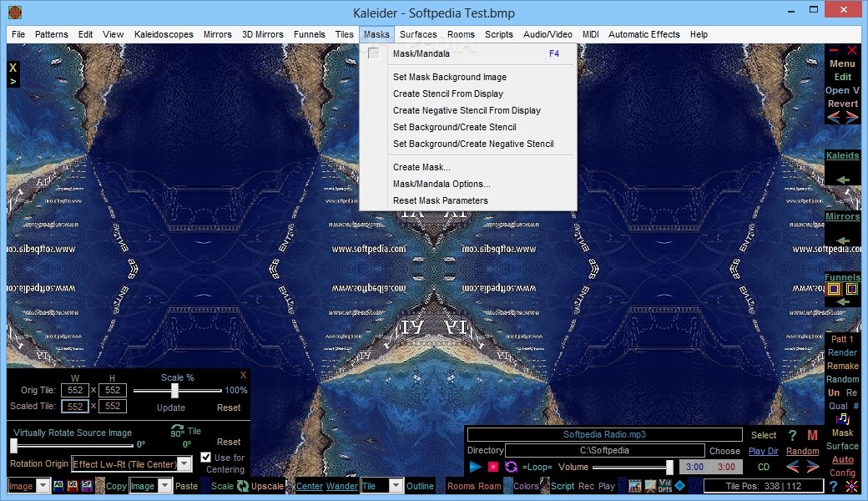This screenshot has height=501, width=868.
Task: Click the next track arrow beside CD
Action: (813, 467)
